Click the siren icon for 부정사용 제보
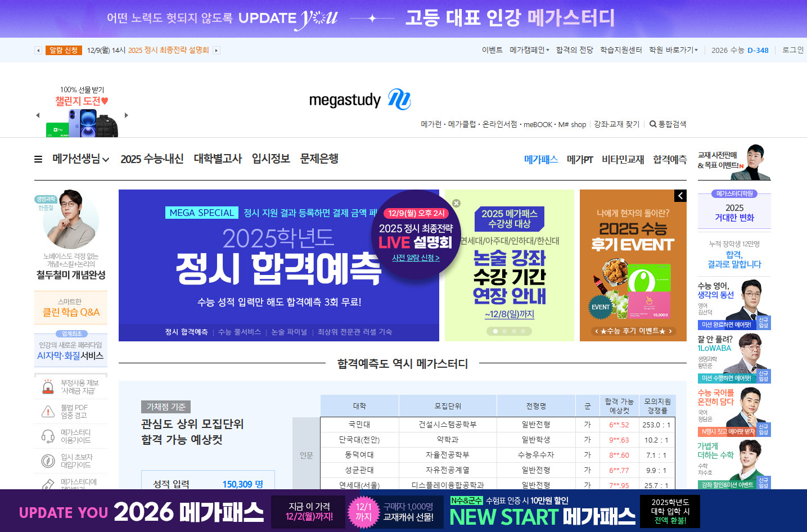 pos(48,386)
